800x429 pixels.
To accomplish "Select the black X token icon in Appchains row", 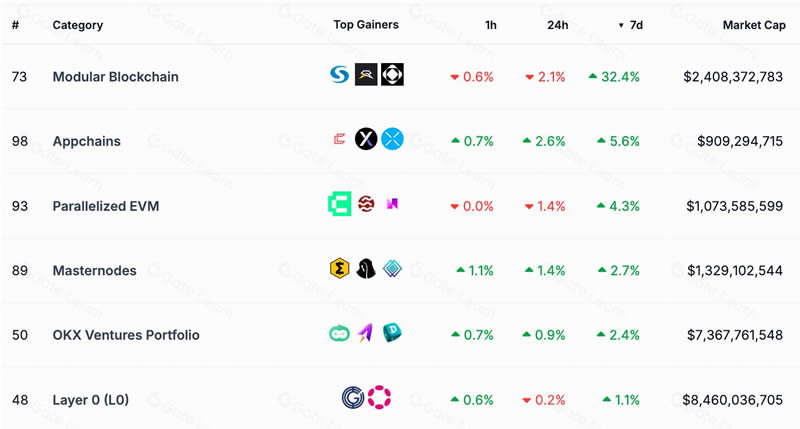I will pos(366,139).
